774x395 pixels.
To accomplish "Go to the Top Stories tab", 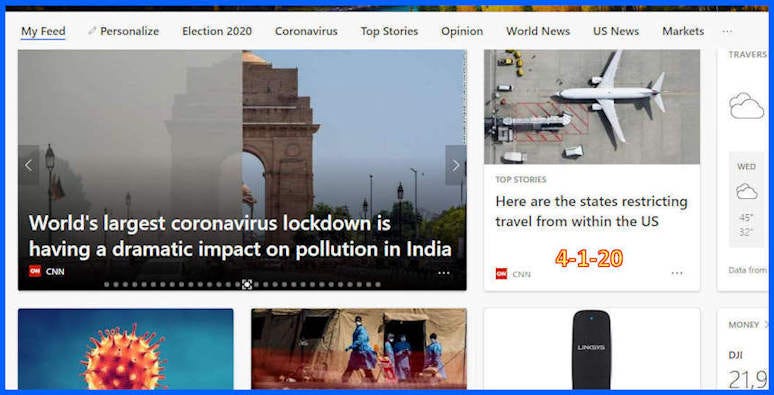I will 389,31.
